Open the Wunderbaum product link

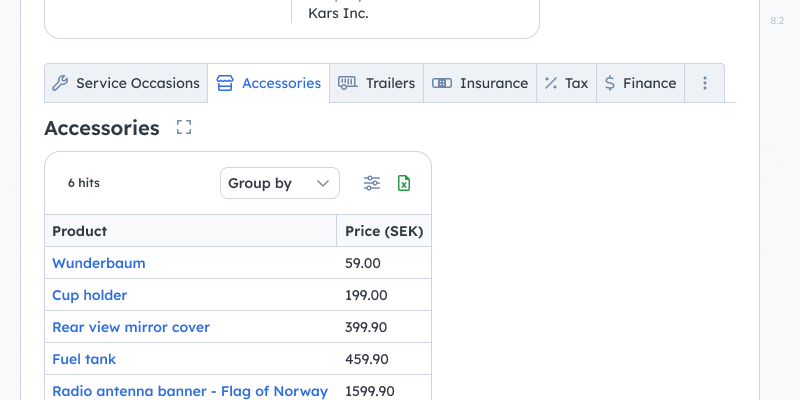tap(99, 263)
